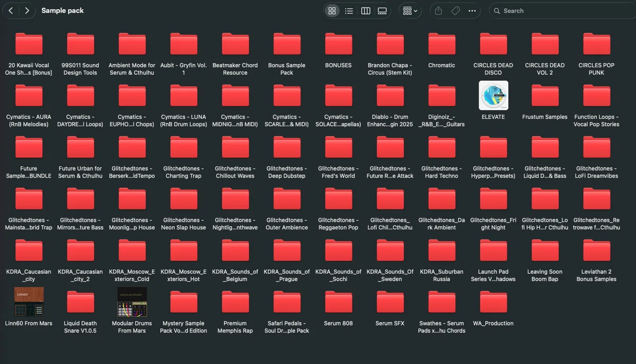
Task: Select Glitchedtones - Chillout Waves folder
Action: coord(235,148)
